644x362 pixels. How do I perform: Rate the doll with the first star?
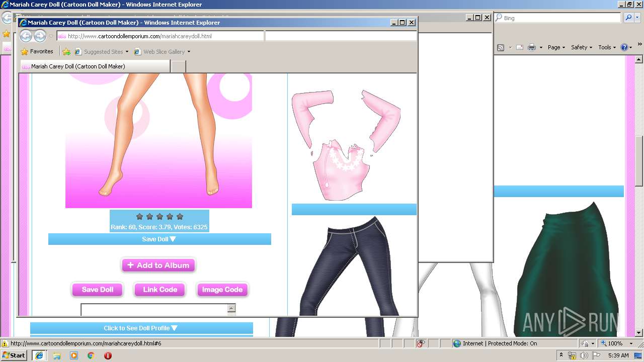139,217
